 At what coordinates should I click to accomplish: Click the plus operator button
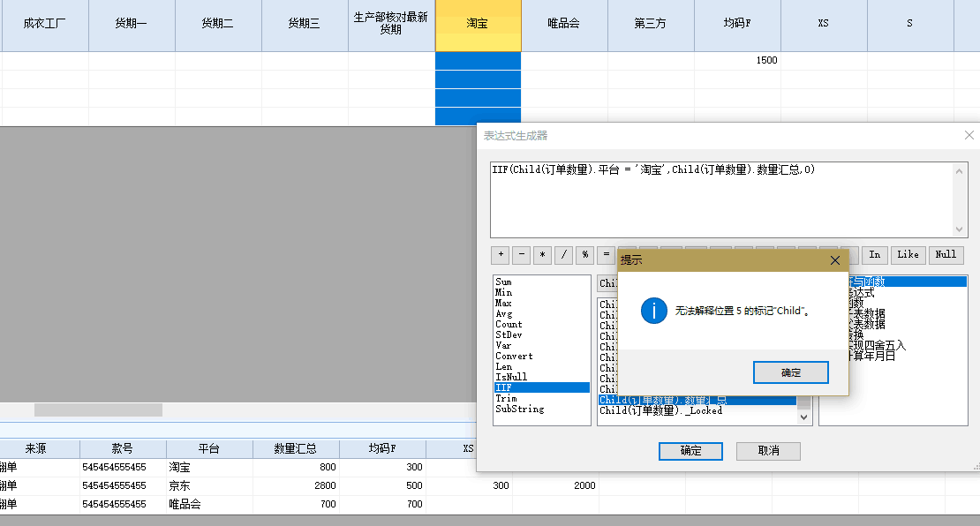tap(501, 255)
